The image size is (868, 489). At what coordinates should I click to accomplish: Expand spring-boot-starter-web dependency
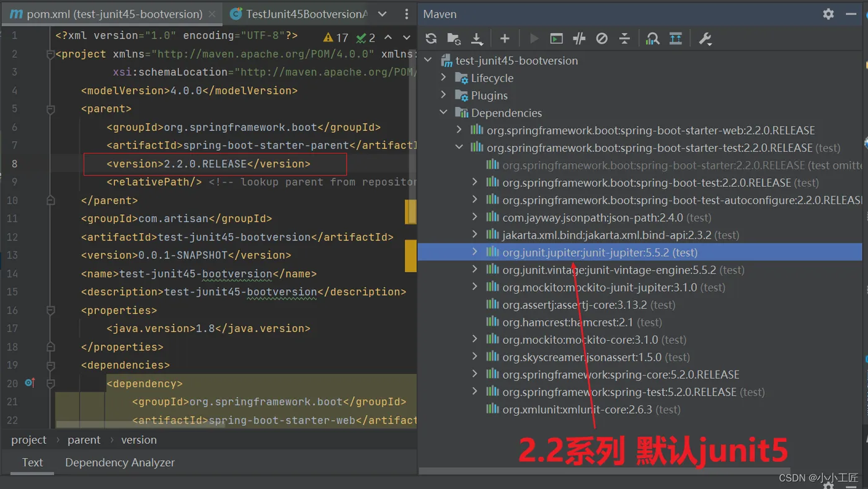(459, 130)
